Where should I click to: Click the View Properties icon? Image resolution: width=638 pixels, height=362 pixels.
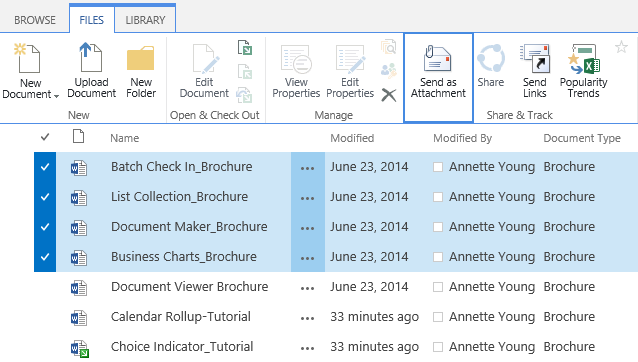(296, 59)
